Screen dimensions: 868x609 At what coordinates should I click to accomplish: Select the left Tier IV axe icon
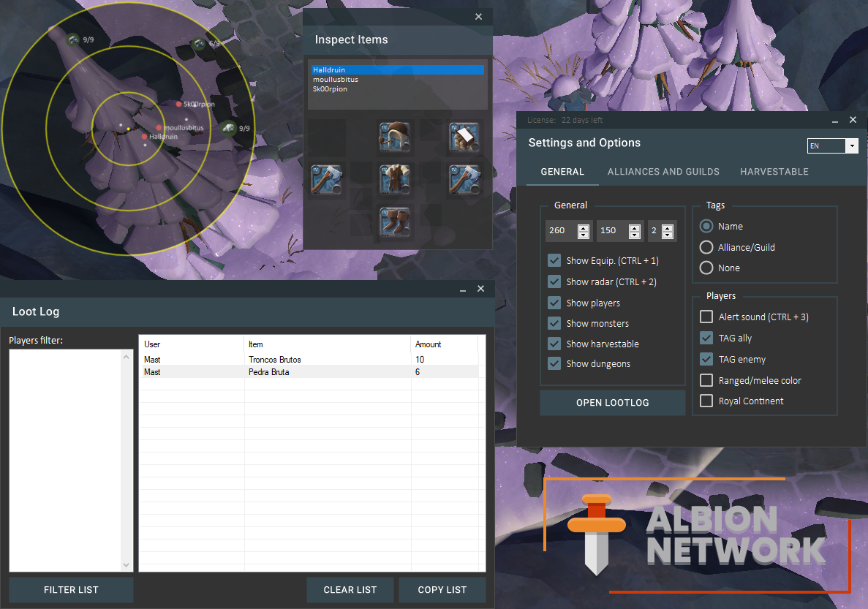pos(326,179)
